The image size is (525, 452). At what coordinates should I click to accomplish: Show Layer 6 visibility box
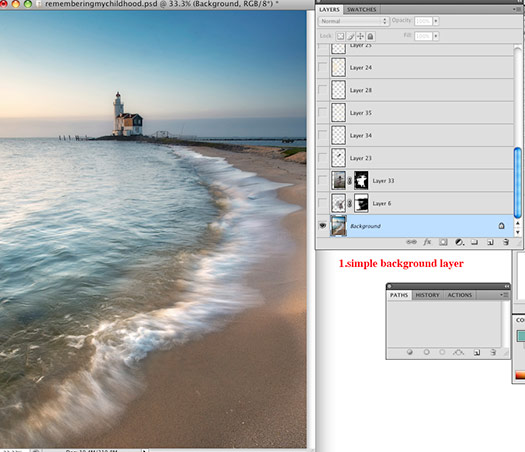click(x=322, y=203)
